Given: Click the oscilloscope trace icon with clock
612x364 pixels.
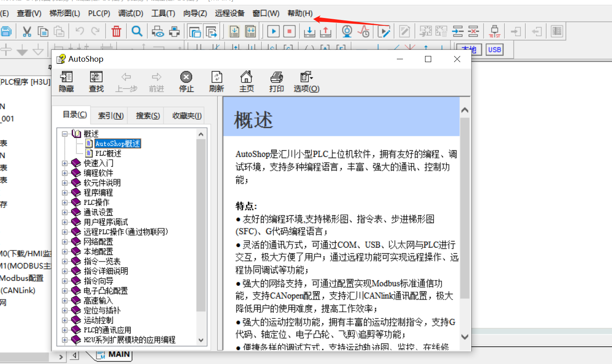Looking at the screenshot, I should (x=363, y=31).
